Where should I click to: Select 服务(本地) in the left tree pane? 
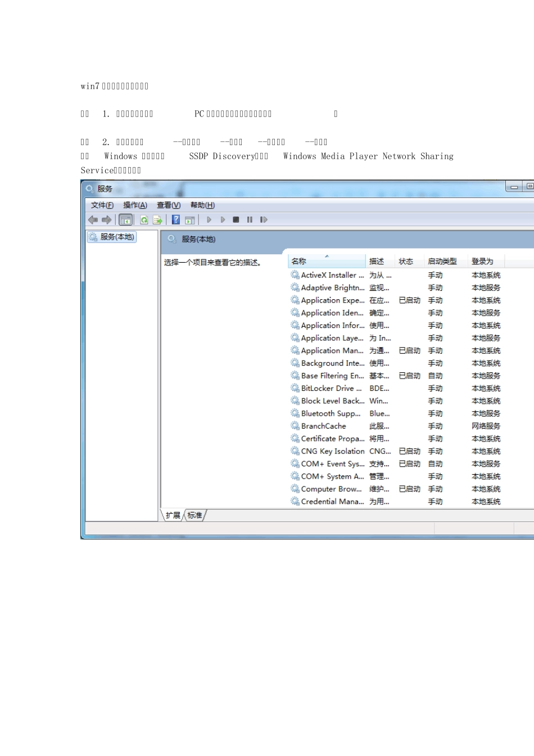(x=112, y=237)
